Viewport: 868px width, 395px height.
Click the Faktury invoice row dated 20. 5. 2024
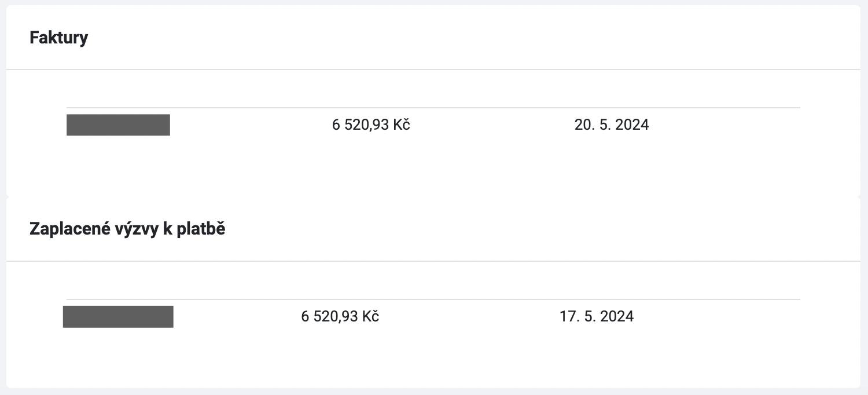[x=433, y=125]
